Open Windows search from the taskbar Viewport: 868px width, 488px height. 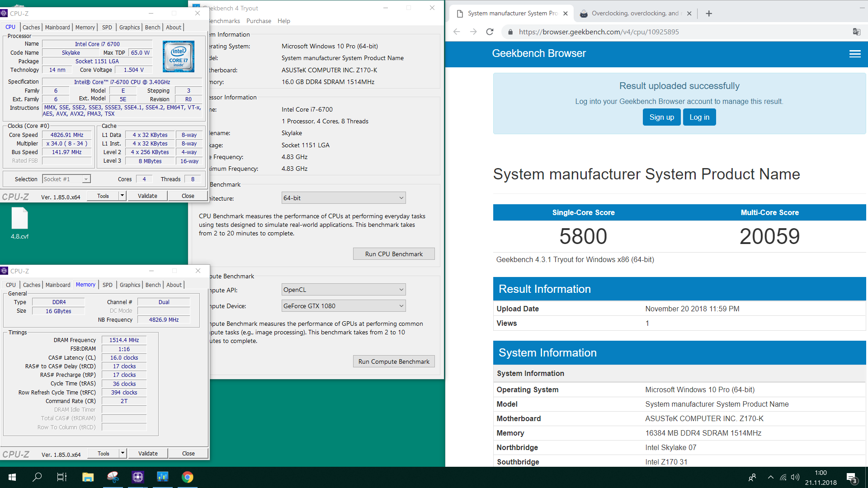pos(37,477)
